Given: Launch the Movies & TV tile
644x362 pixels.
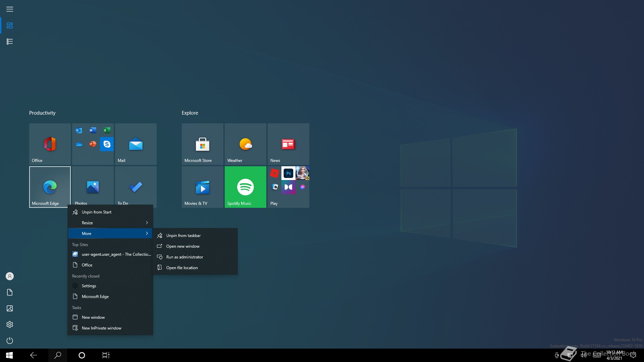Looking at the screenshot, I should click(x=203, y=187).
